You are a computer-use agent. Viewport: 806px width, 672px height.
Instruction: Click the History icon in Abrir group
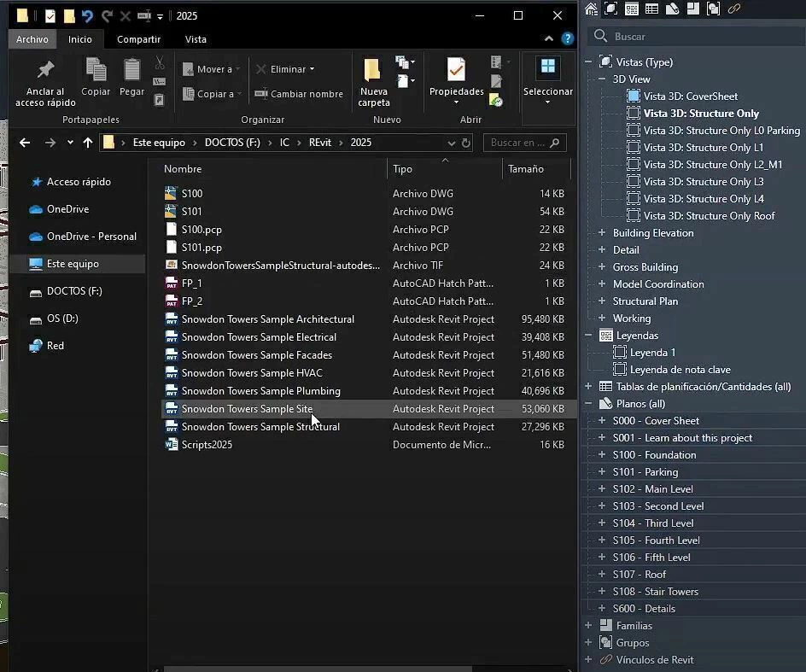(496, 100)
